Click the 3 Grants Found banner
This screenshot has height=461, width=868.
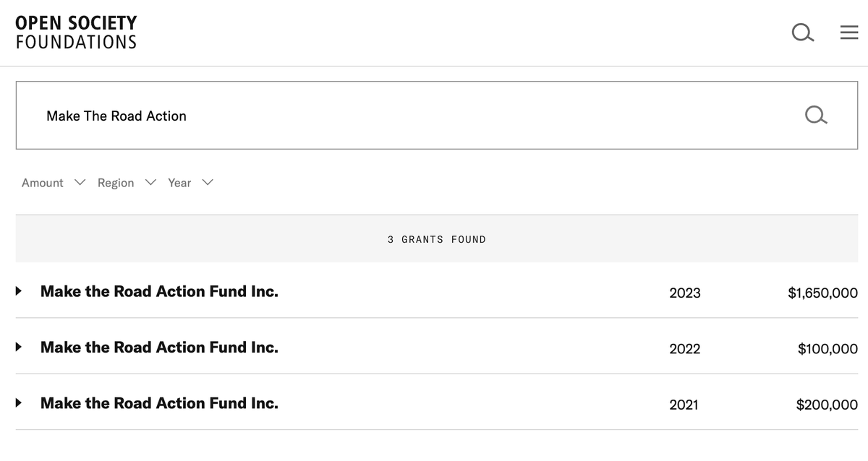point(436,239)
